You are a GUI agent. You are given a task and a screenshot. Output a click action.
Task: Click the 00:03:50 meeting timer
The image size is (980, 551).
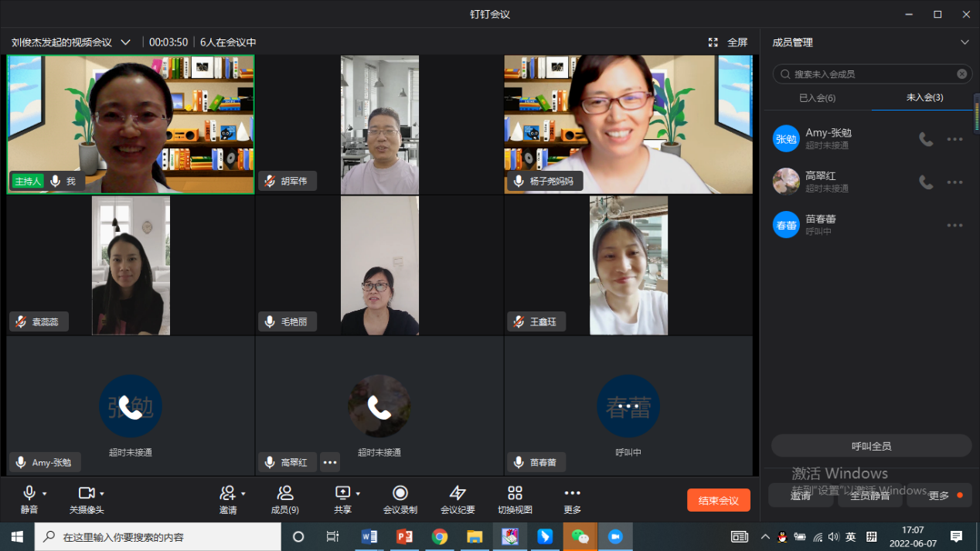(168, 43)
